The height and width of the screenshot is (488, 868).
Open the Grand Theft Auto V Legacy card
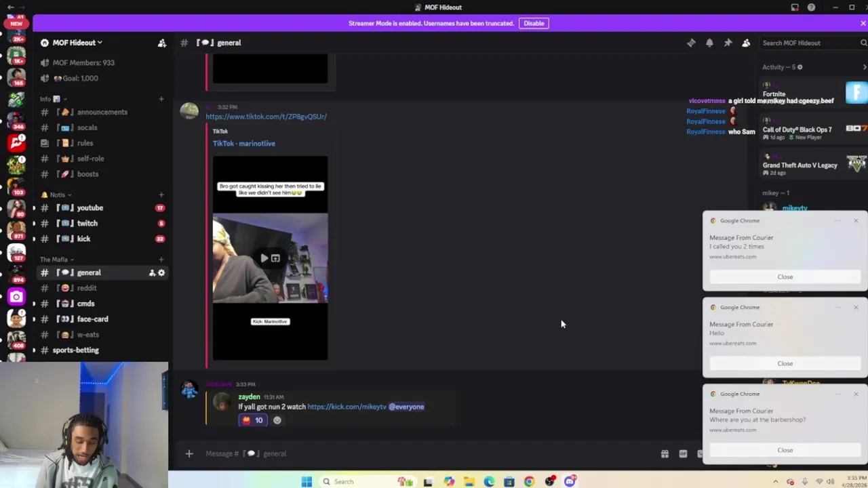(x=814, y=165)
